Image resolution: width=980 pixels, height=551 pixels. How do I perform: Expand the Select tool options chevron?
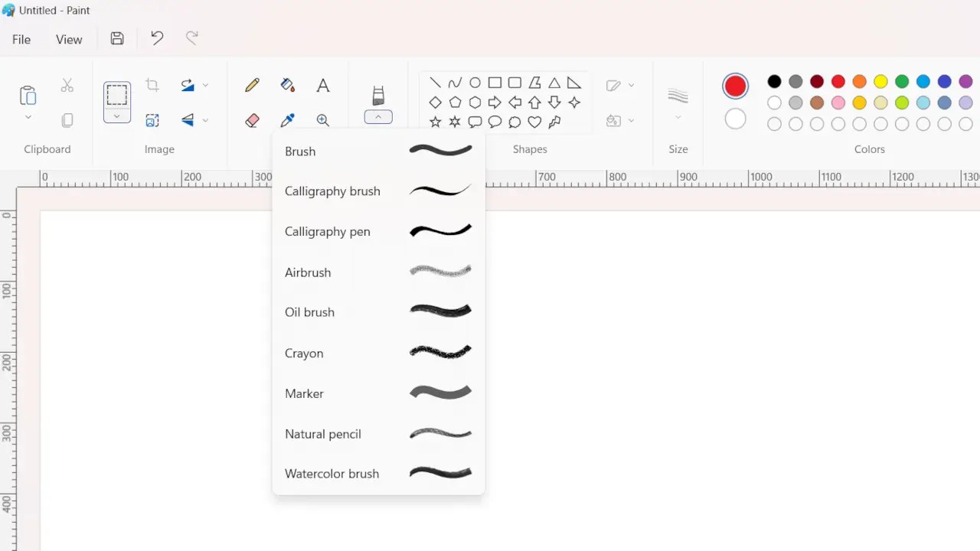pyautogui.click(x=117, y=116)
